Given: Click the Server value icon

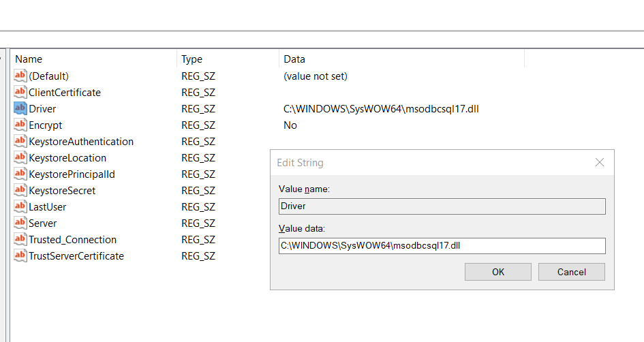Looking at the screenshot, I should point(20,223).
